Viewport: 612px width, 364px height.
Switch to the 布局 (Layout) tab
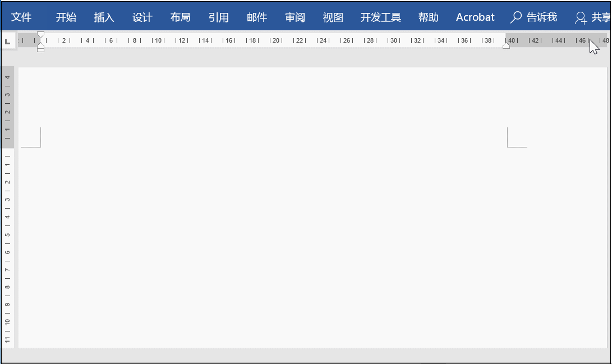coord(180,17)
